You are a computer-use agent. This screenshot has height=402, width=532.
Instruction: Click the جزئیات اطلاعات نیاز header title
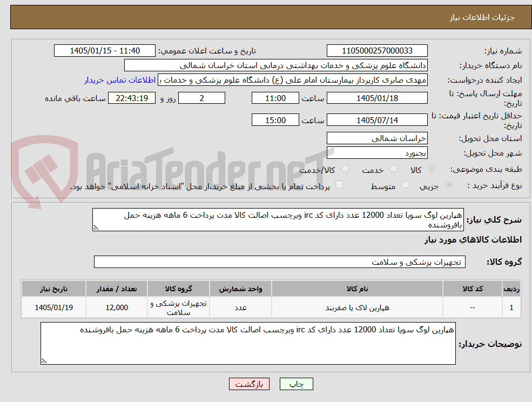[x=482, y=17]
